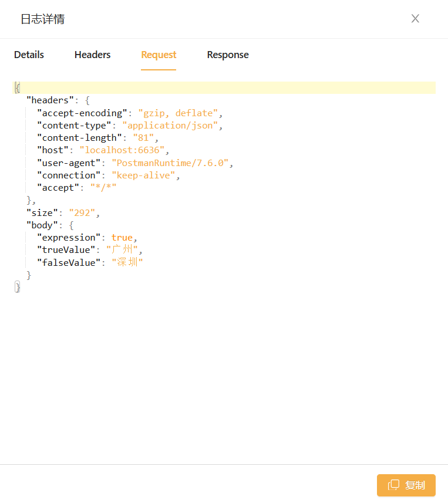Click the "host" key

53,150
